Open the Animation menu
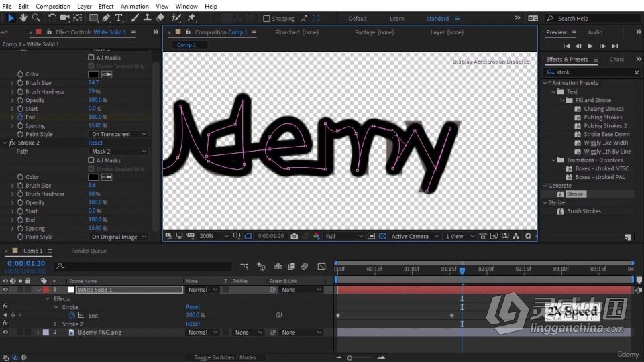 point(135,6)
